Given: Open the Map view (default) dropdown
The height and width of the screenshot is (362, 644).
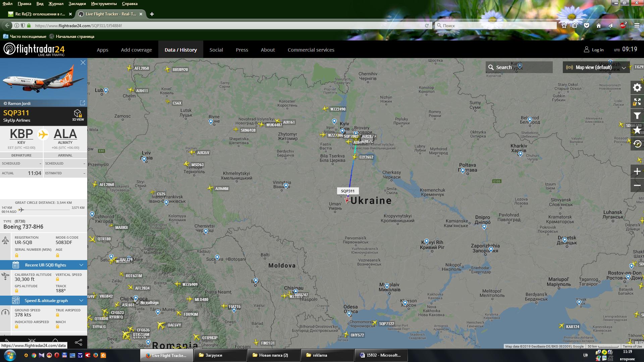Looking at the screenshot, I should pos(596,67).
